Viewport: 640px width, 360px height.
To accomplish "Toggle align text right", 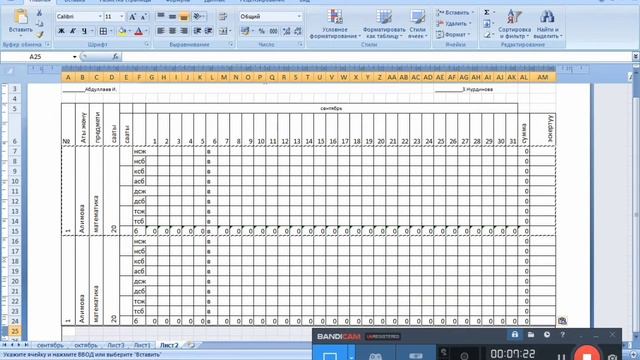I will coord(184,31).
